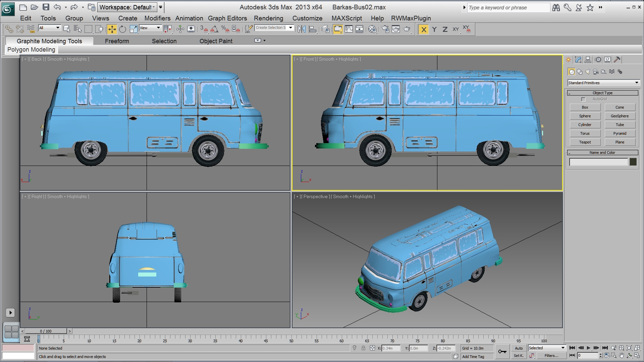644x362 pixels.
Task: Click the Mirror tool icon
Action: [302, 29]
